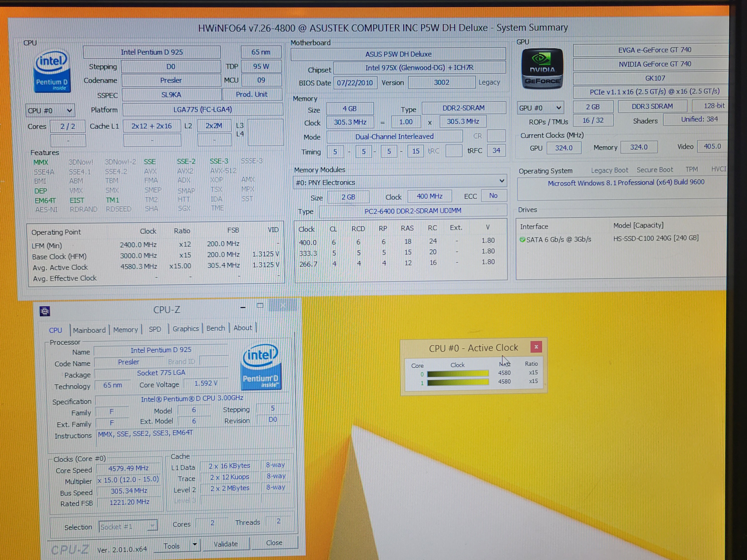
Task: Click the Core Voltage 1.592 V value
Action: click(206, 383)
